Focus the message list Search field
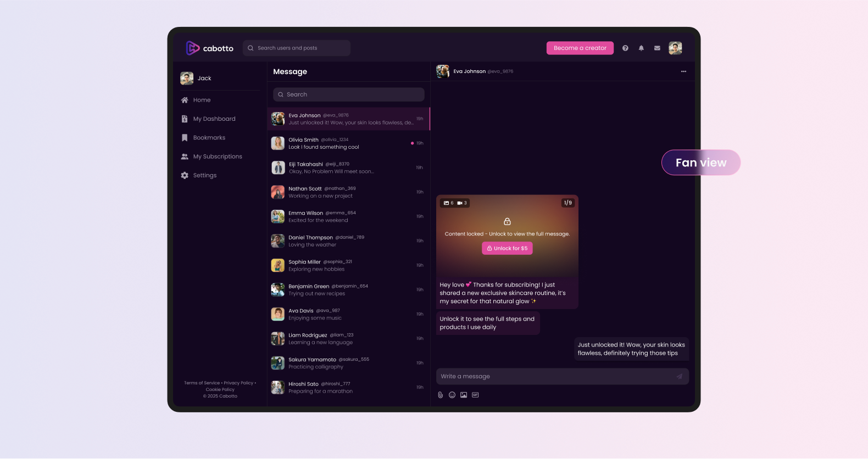868x459 pixels. coord(349,94)
